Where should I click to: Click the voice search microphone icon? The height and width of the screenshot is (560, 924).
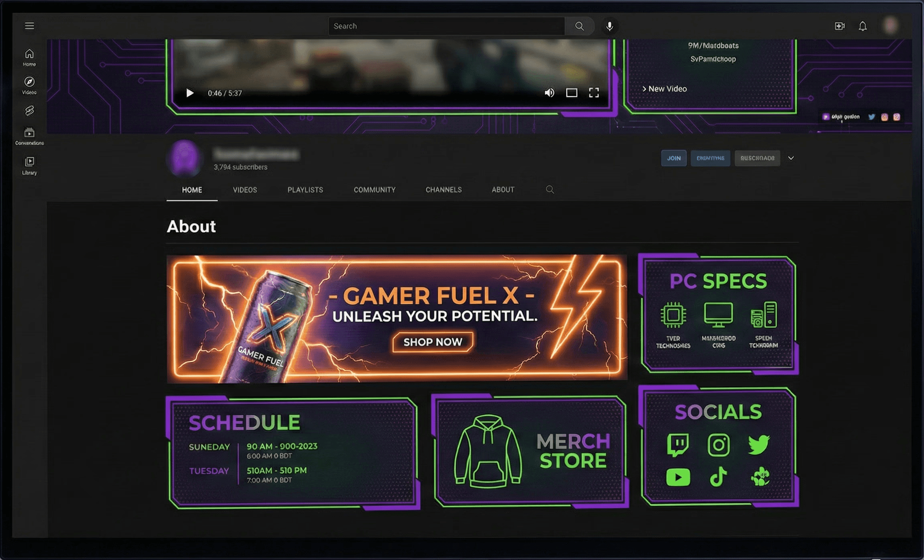point(609,26)
